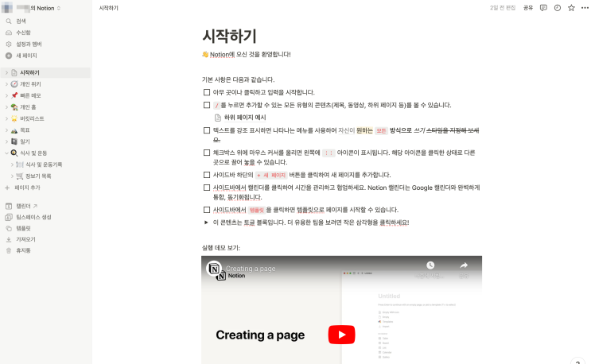Click the star icon of 버킷리스트
591x364 pixels.
[x=14, y=118]
